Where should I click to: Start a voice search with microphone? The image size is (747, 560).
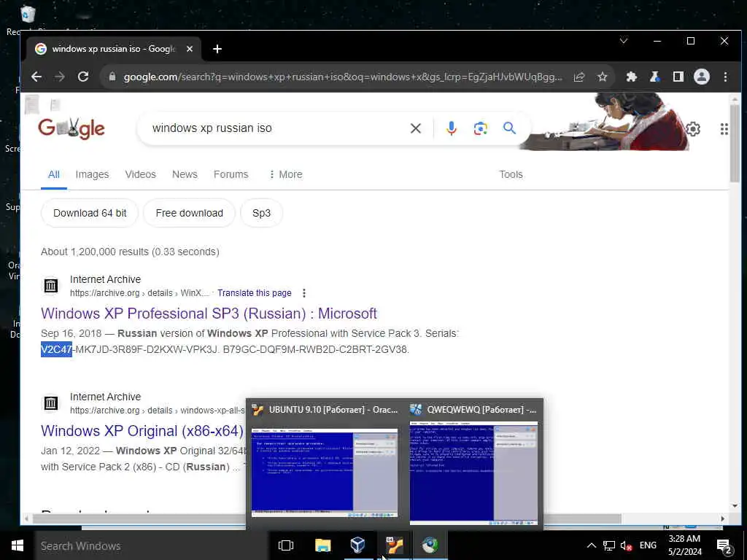click(x=451, y=128)
